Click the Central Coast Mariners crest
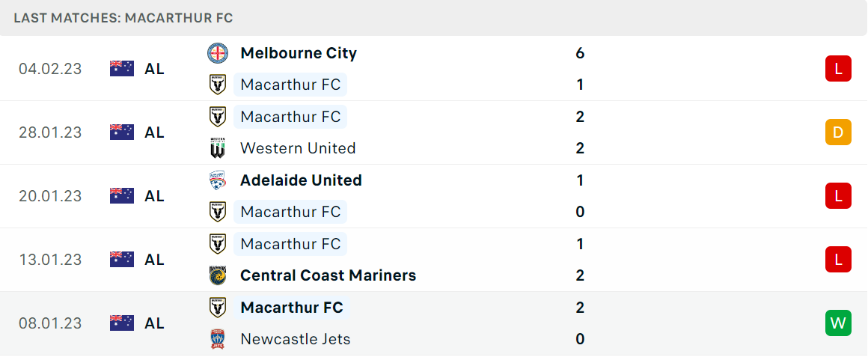Image resolution: width=868 pixels, height=357 pixels. point(218,275)
